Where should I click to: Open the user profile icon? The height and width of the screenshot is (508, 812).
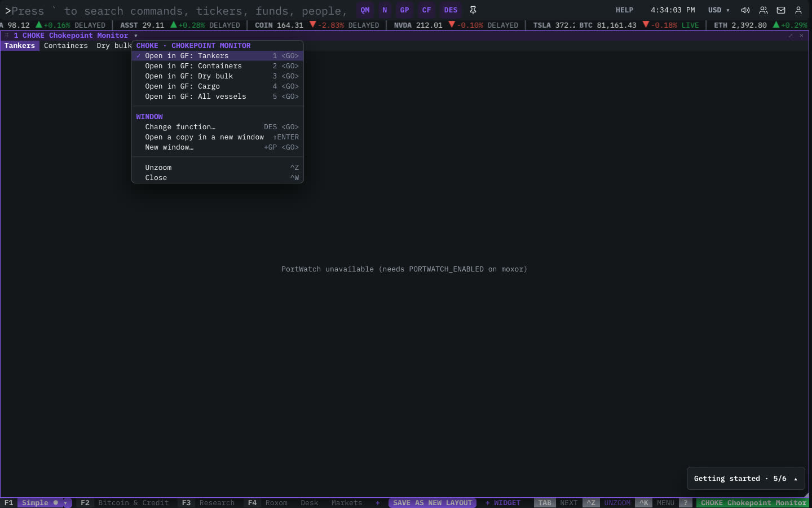click(798, 10)
